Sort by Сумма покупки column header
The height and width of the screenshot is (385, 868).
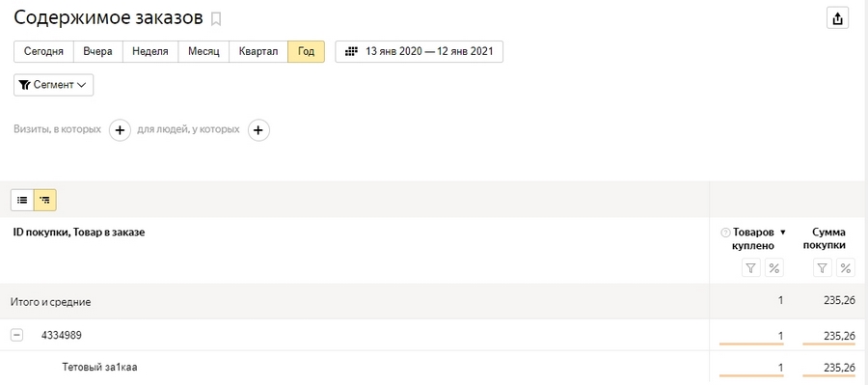coord(828,238)
